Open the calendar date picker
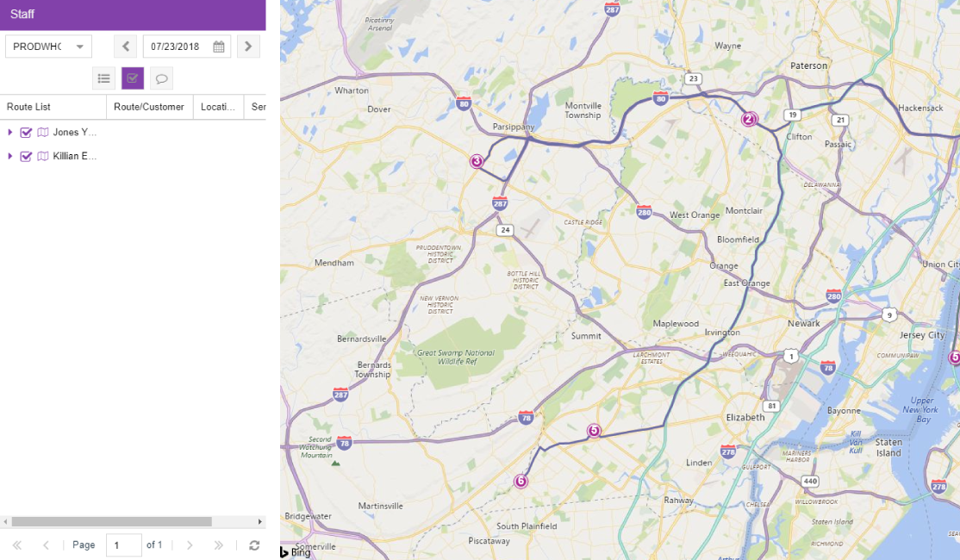 coord(219,47)
